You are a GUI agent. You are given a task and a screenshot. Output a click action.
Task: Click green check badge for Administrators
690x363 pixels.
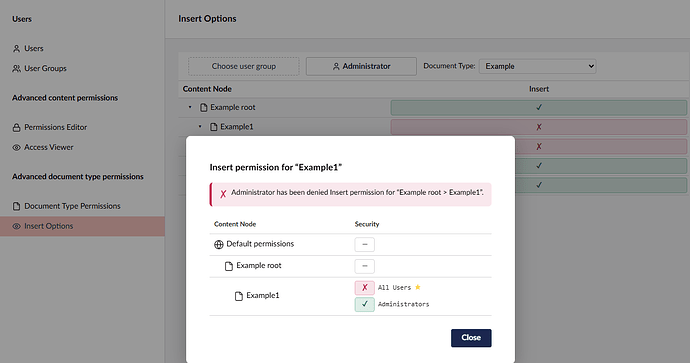click(x=364, y=304)
